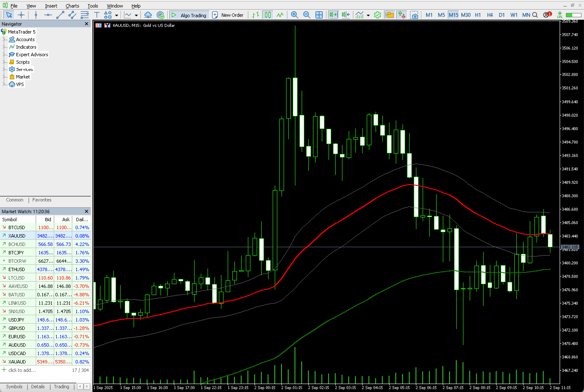Screen dimensions: 584x392
Task: Open the search magnifier icon
Action: (x=535, y=15)
